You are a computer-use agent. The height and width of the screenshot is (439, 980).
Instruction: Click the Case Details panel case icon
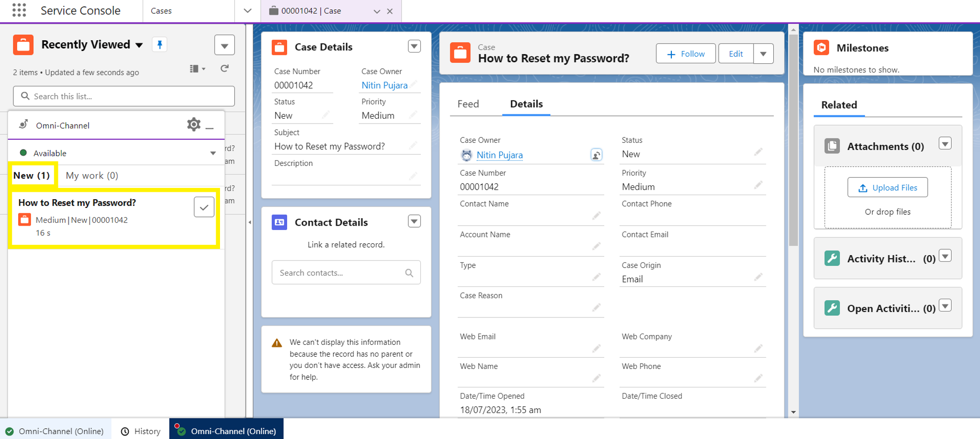click(x=279, y=47)
